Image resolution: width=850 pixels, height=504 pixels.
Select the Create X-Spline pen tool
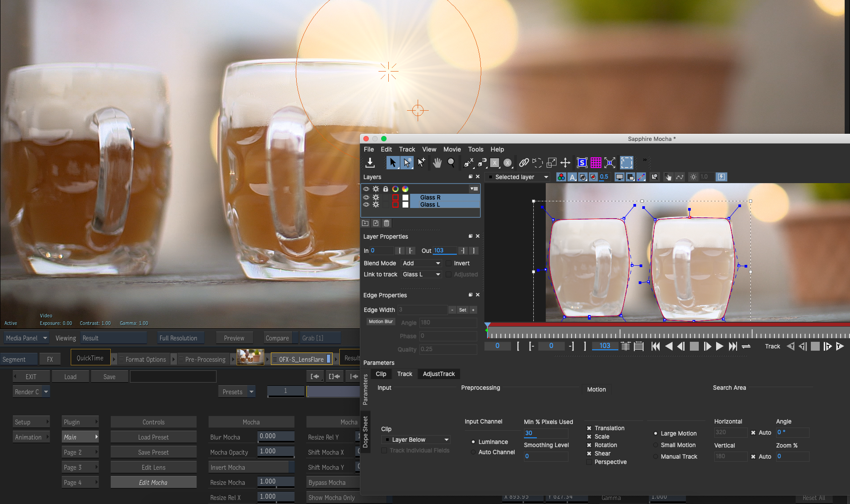(468, 163)
